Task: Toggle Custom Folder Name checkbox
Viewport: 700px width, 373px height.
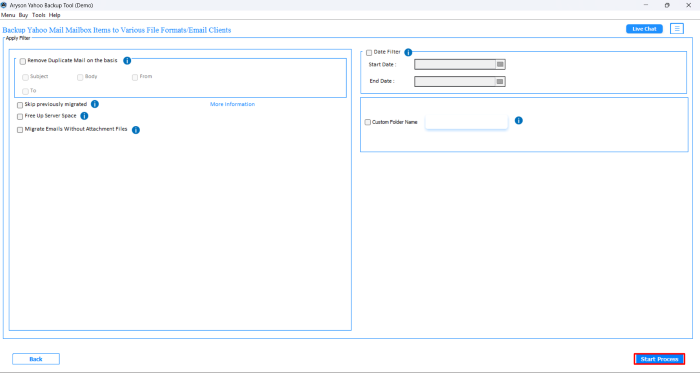Action: [x=368, y=122]
